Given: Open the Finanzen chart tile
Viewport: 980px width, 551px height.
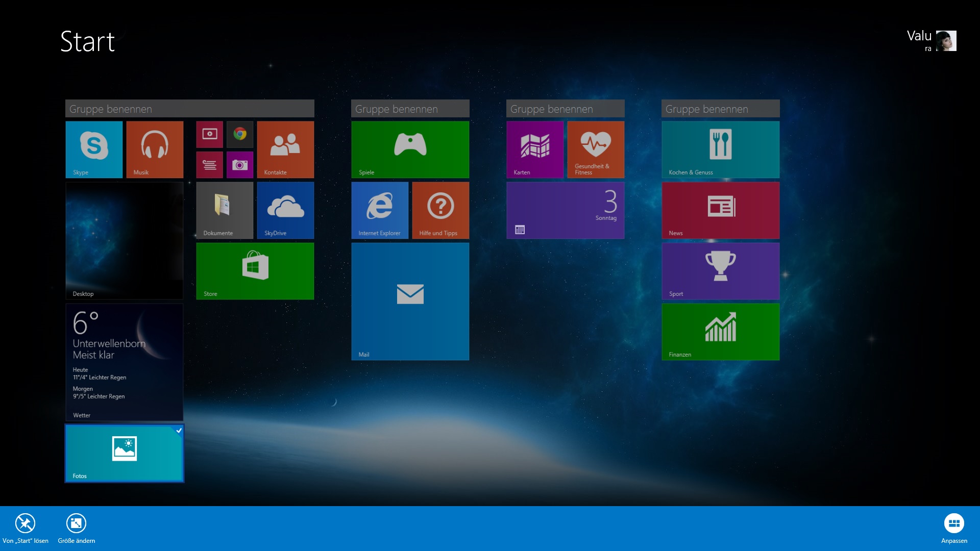Looking at the screenshot, I should pos(720,332).
